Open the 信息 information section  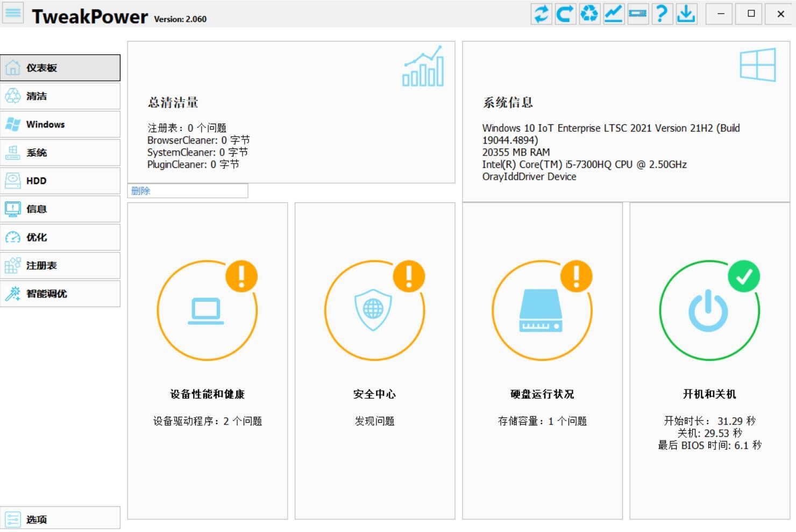point(60,209)
